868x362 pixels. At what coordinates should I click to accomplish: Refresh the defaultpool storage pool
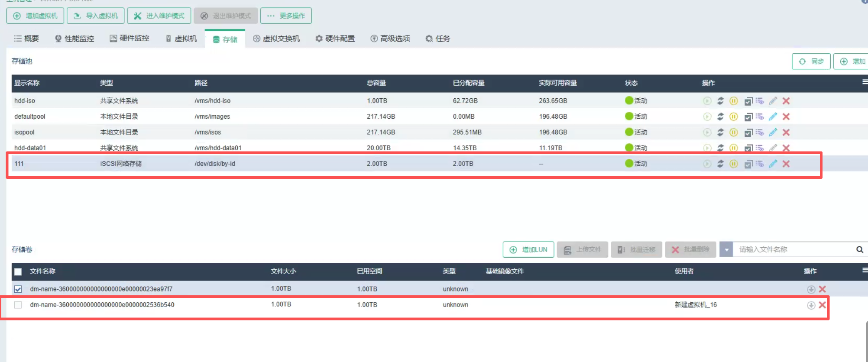coord(720,116)
